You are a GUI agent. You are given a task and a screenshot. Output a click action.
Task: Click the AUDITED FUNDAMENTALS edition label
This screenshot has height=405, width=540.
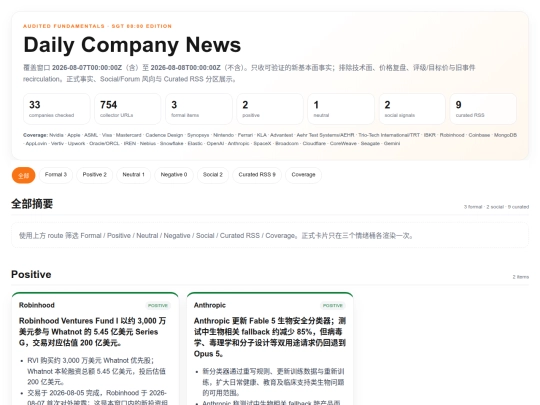click(97, 26)
